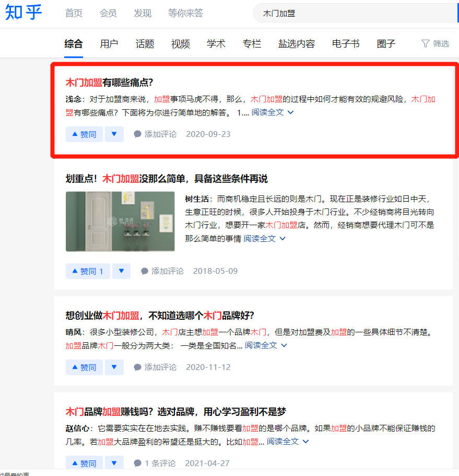Open title 木门加盟有哪些痛点?

109,83
